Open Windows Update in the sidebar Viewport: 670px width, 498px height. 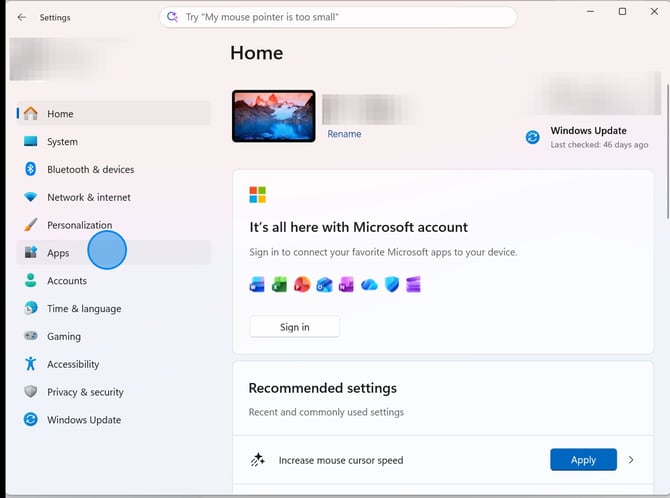pos(114,420)
